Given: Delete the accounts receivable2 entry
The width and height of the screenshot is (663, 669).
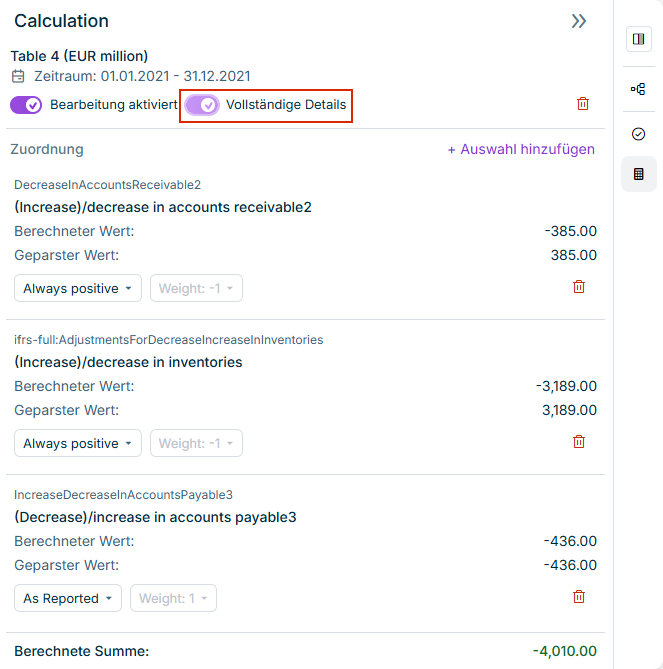Looking at the screenshot, I should coord(578,287).
